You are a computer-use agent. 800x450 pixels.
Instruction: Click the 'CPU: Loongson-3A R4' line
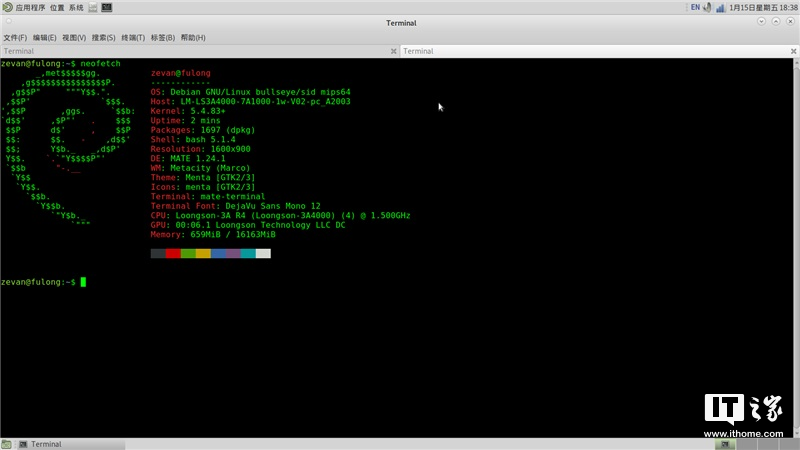click(281, 215)
